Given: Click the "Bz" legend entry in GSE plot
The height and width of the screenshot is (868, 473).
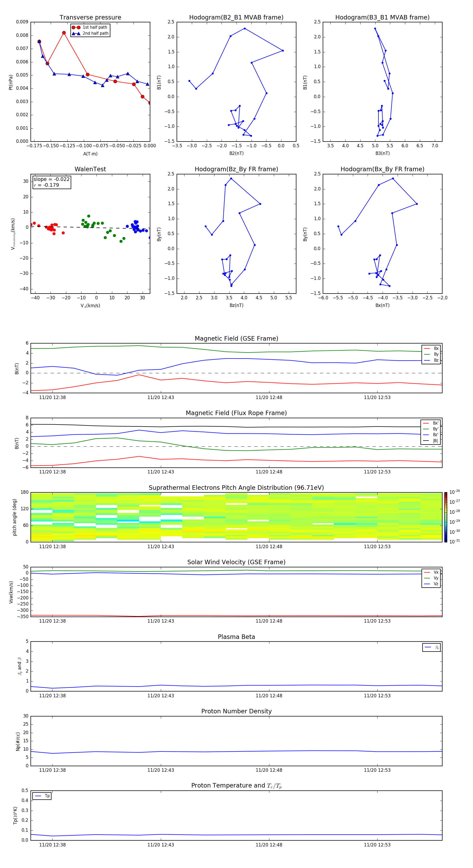Looking at the screenshot, I should (431, 360).
